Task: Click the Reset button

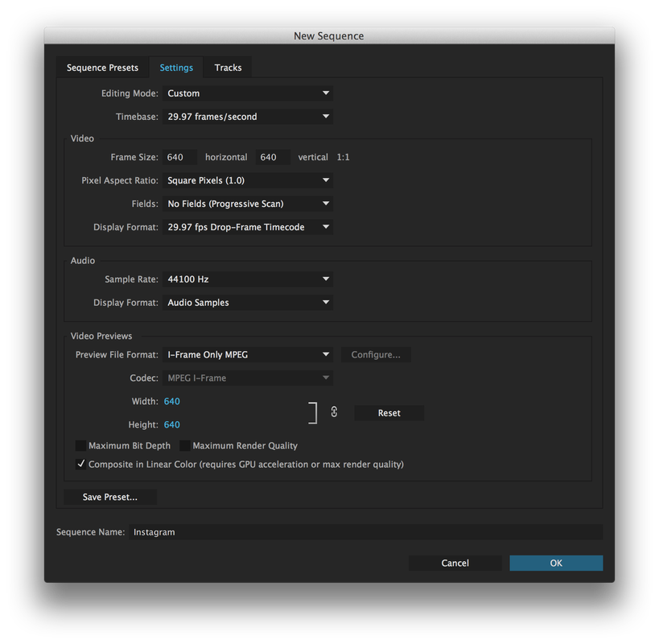Action: pyautogui.click(x=389, y=413)
